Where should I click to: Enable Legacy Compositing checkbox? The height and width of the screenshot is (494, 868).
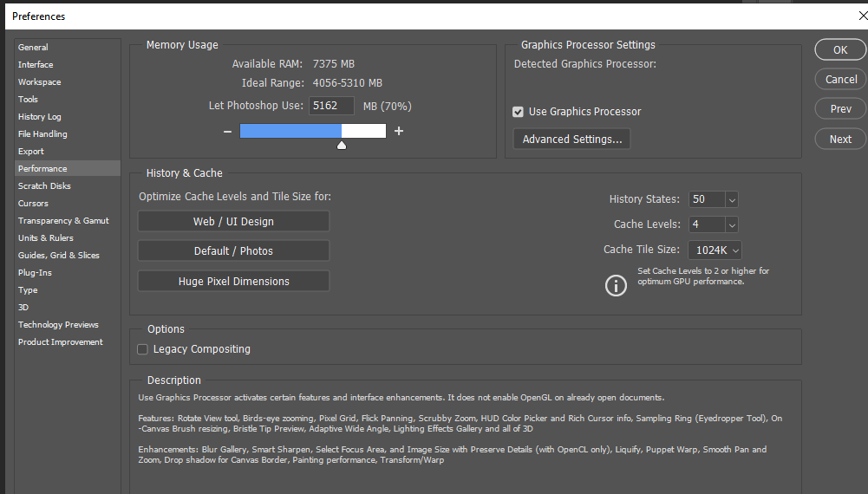click(x=143, y=349)
